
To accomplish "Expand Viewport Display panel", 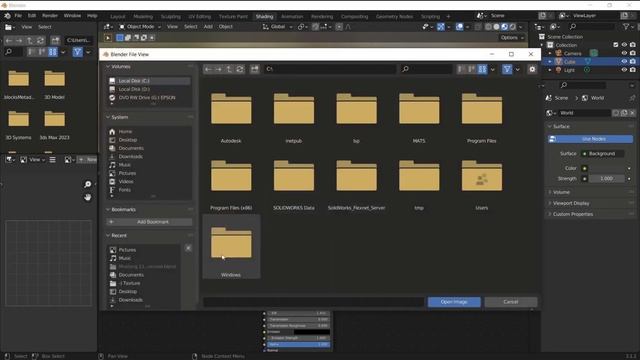I will pyautogui.click(x=570, y=203).
